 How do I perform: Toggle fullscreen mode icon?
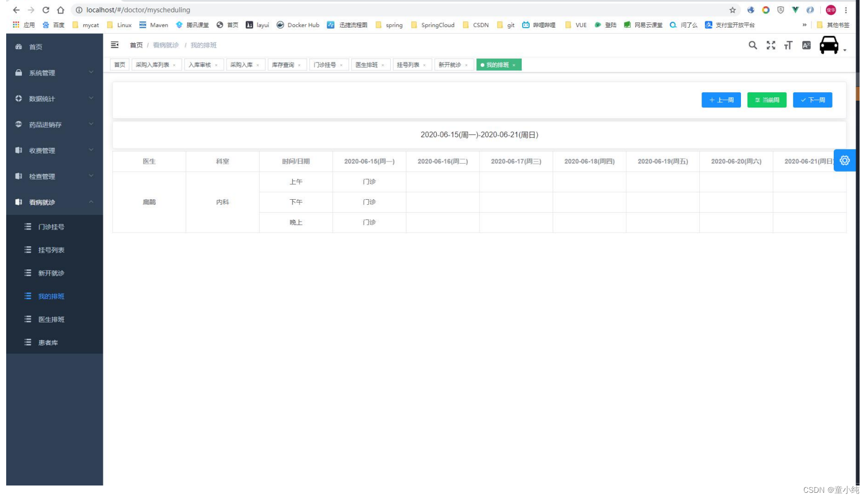tap(771, 45)
